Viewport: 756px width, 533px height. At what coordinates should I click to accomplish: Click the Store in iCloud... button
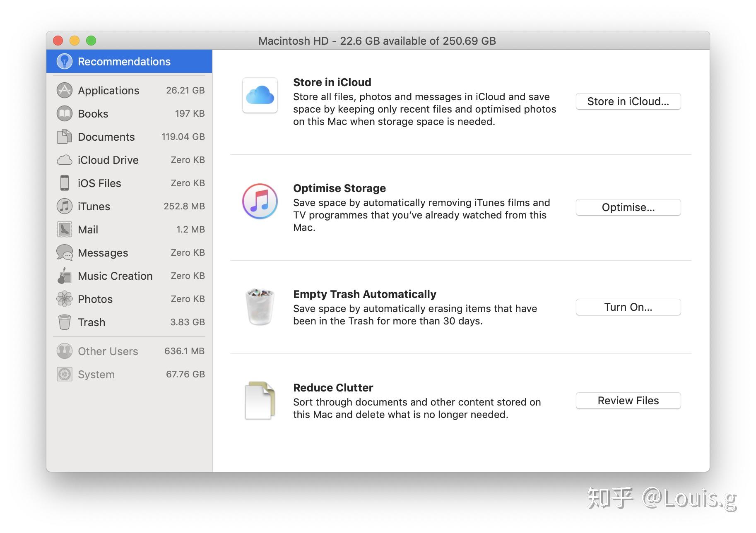click(628, 101)
